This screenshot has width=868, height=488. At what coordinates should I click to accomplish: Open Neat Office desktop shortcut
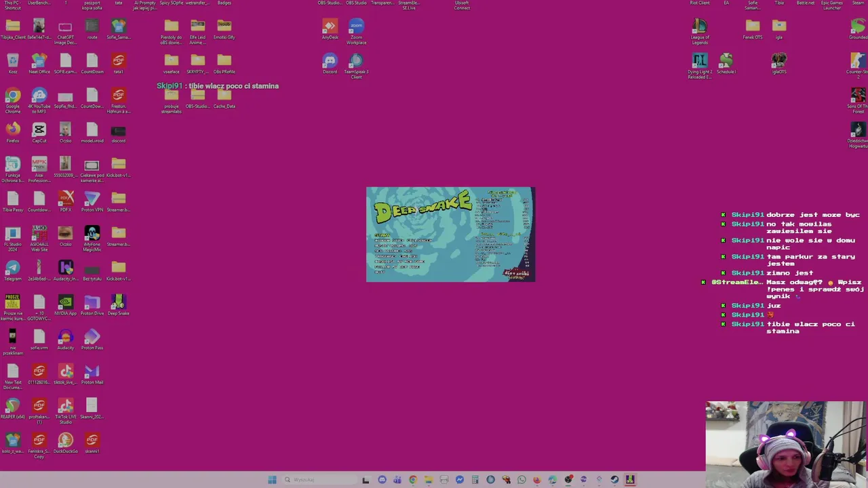(39, 63)
